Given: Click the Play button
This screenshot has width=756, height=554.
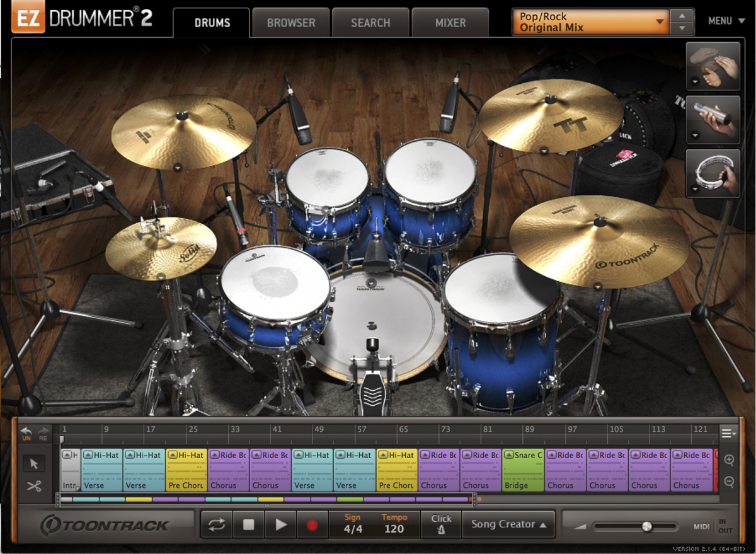Looking at the screenshot, I should (x=281, y=524).
